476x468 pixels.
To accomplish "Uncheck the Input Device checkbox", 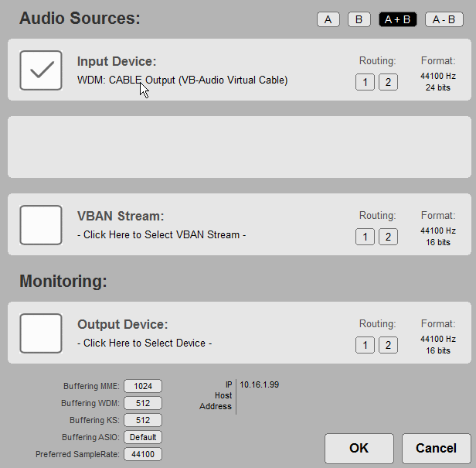I will click(40, 70).
